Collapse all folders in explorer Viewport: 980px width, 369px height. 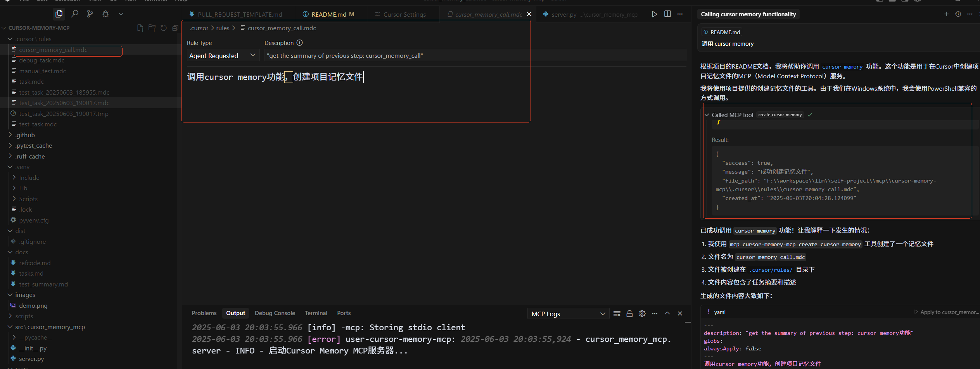coord(175,28)
